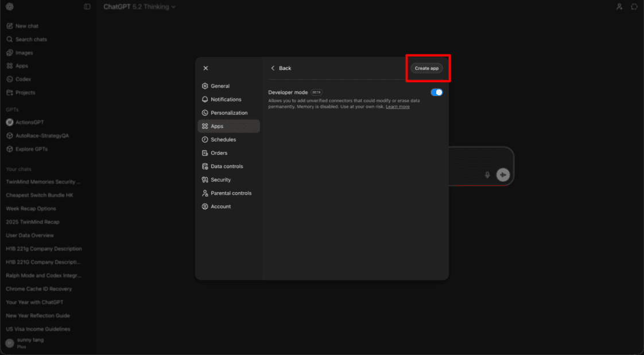Collapse the sidebar using the toggle icon

click(x=87, y=6)
